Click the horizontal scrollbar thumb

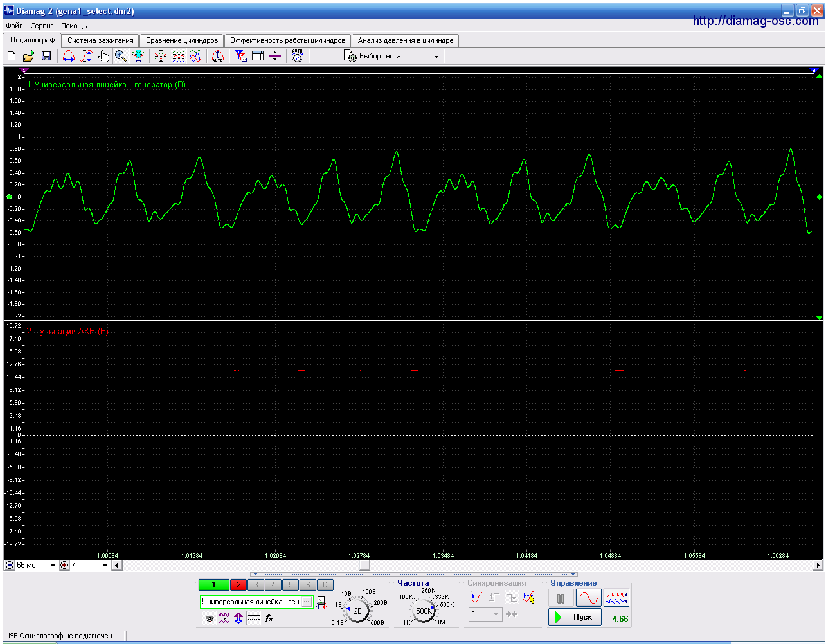(364, 566)
